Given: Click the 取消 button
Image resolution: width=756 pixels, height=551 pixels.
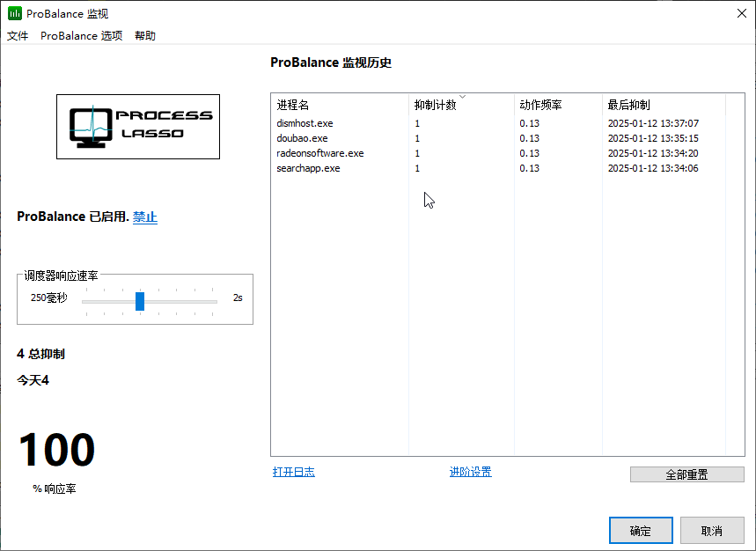Looking at the screenshot, I should click(712, 531).
